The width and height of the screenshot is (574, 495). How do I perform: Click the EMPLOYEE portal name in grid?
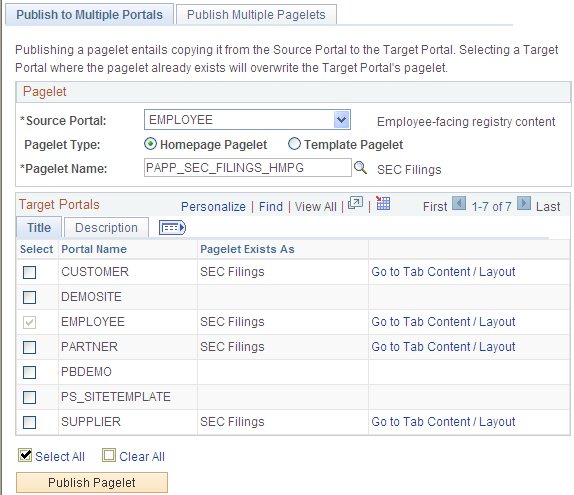coord(93,321)
